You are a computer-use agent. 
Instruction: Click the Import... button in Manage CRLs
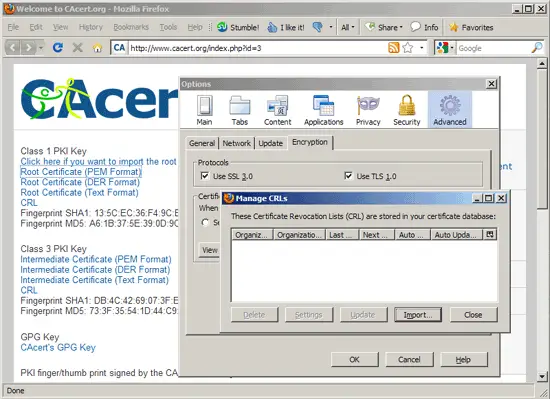click(418, 315)
